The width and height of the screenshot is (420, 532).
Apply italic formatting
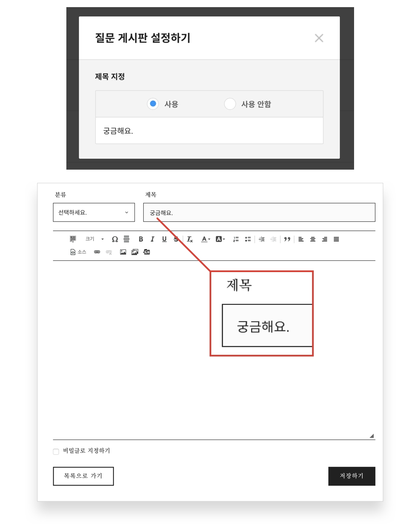pyautogui.click(x=152, y=239)
